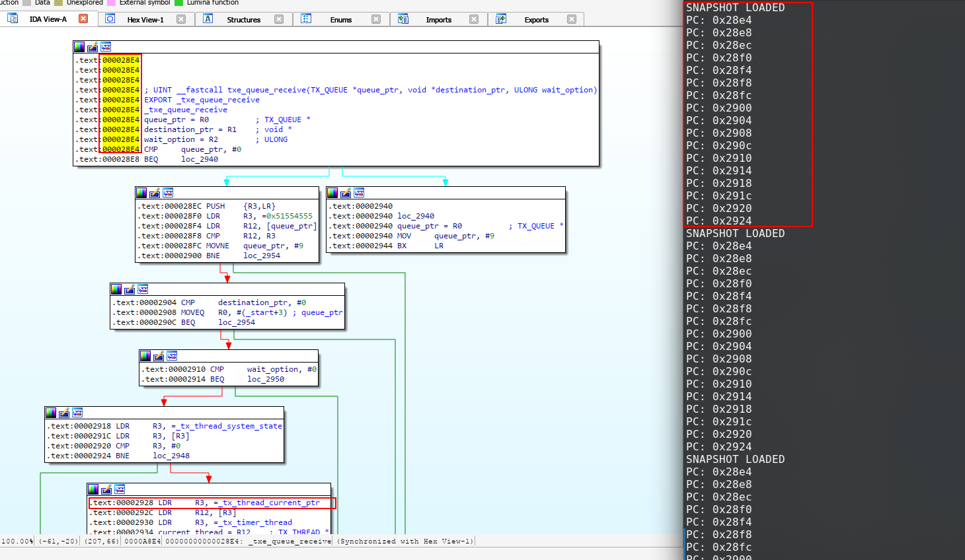Viewport: 965px width, 560px height.
Task: Open node color picker on CMP destination_ptr block
Action: (116, 289)
